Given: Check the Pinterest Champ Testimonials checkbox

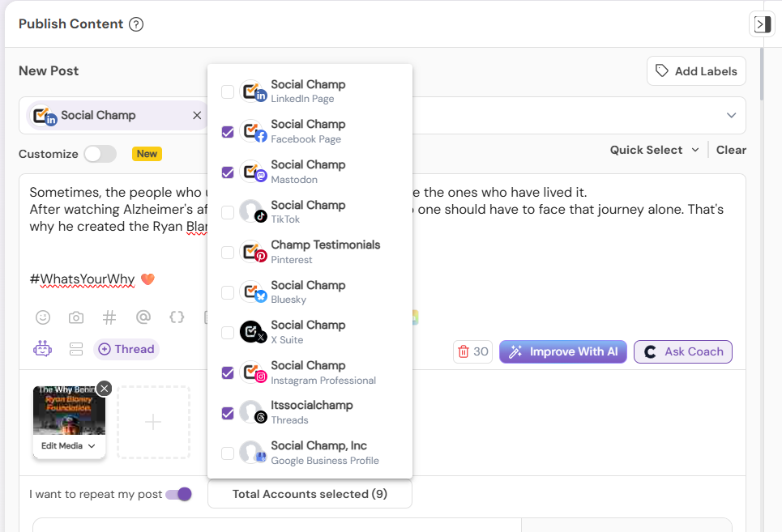Looking at the screenshot, I should click(x=228, y=253).
